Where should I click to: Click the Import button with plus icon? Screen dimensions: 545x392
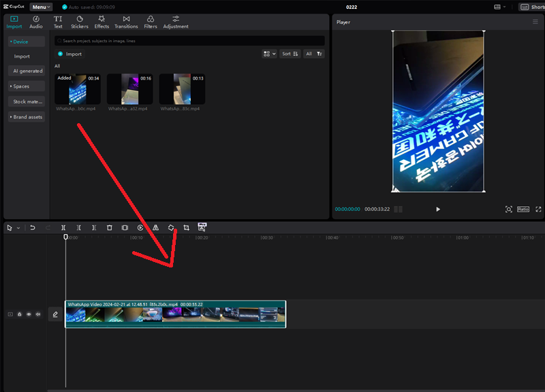(x=69, y=54)
